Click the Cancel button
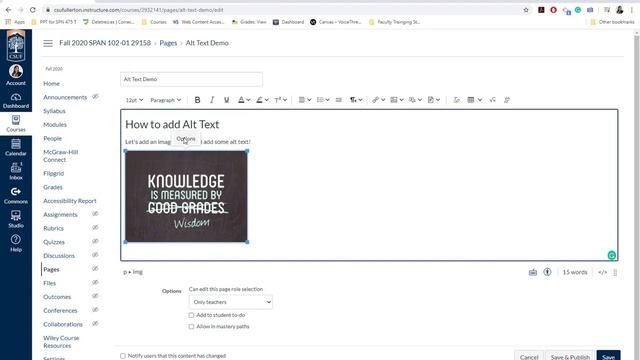Image resolution: width=640 pixels, height=360 pixels. tap(529, 356)
